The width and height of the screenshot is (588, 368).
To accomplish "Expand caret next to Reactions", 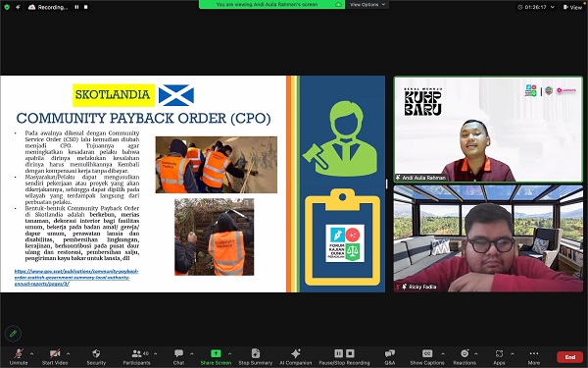I will [x=475, y=353].
